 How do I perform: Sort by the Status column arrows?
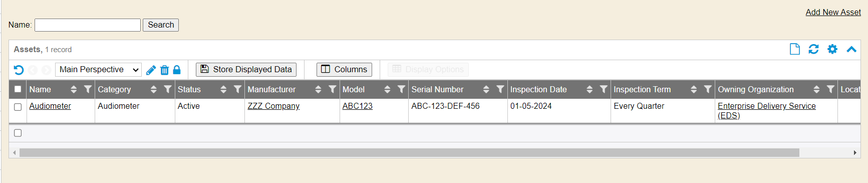[223, 89]
